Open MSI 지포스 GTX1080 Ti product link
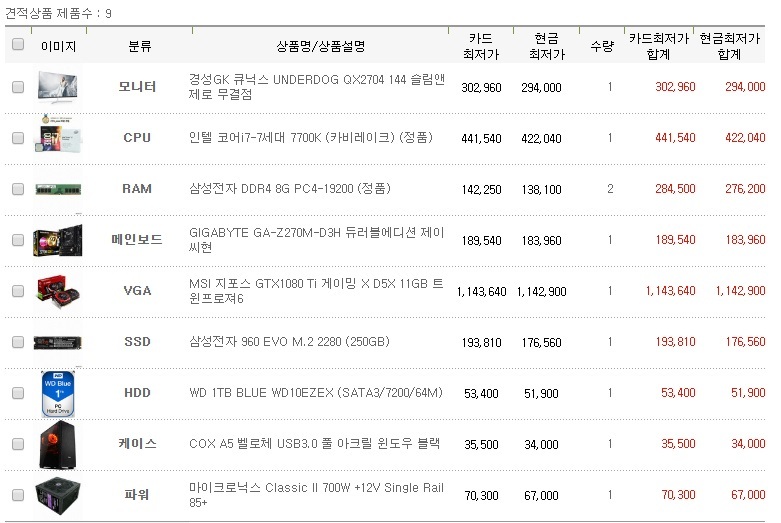 (x=316, y=291)
